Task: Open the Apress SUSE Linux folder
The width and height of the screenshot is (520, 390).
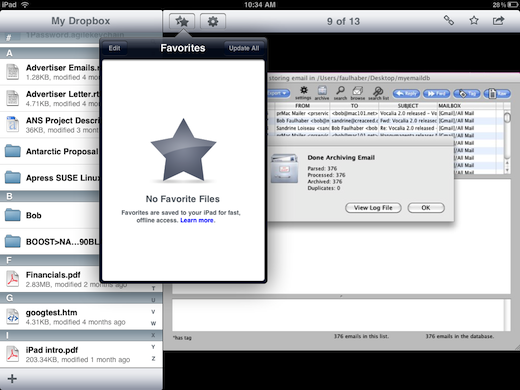Action: [50, 178]
